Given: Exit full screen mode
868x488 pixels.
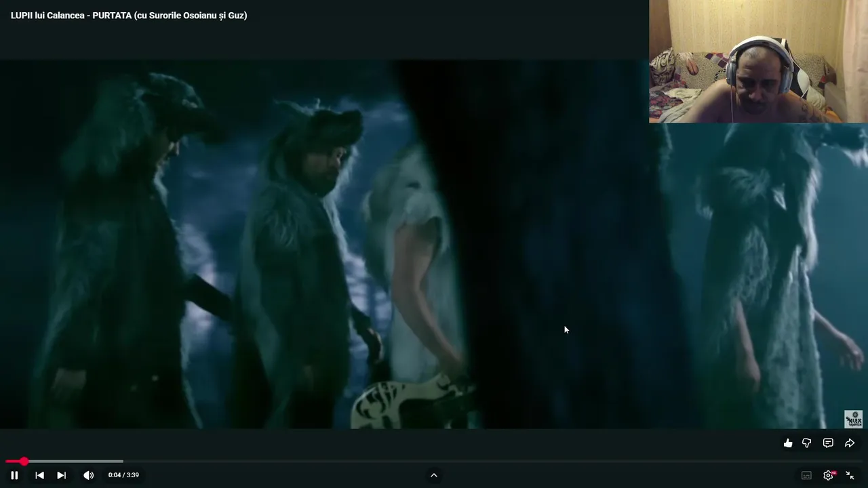Looking at the screenshot, I should pyautogui.click(x=850, y=475).
